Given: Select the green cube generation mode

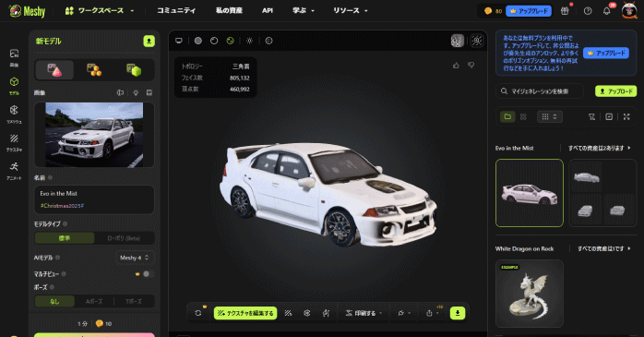Looking at the screenshot, I should point(134,70).
